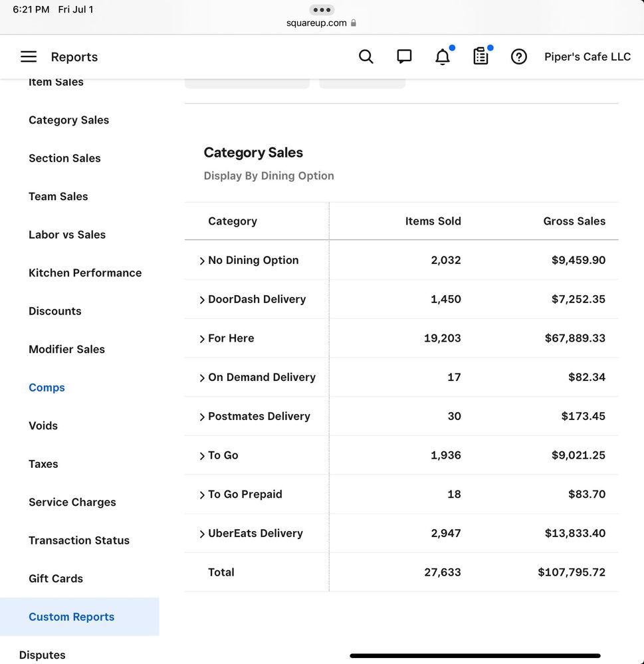644x664 pixels.
Task: Click Piper's Cafe LLC account name
Action: pos(588,57)
